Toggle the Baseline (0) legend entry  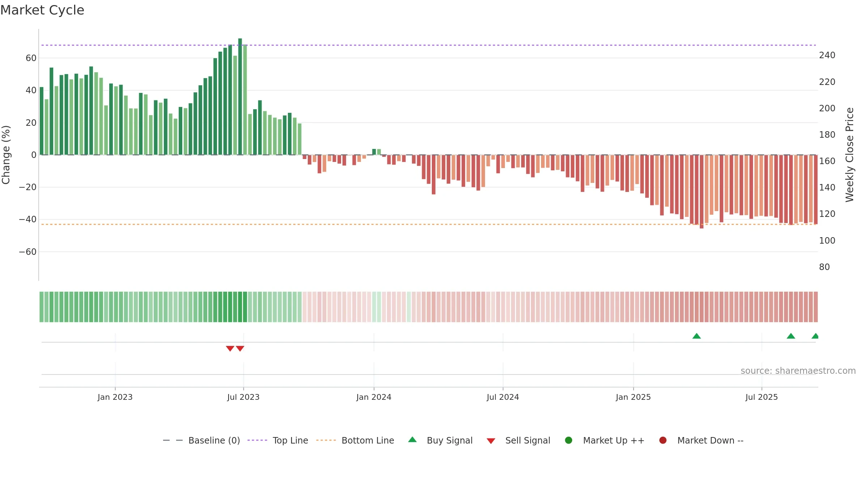[x=201, y=440]
